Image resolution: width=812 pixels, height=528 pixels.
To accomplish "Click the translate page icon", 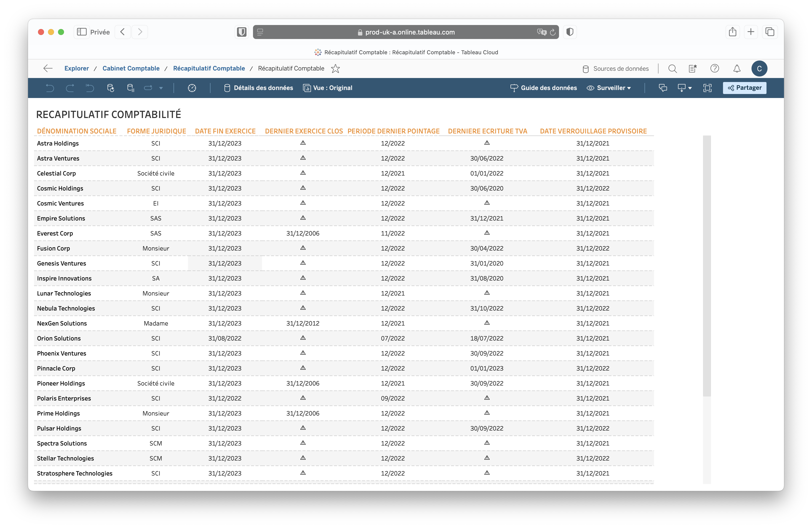I will (x=541, y=32).
